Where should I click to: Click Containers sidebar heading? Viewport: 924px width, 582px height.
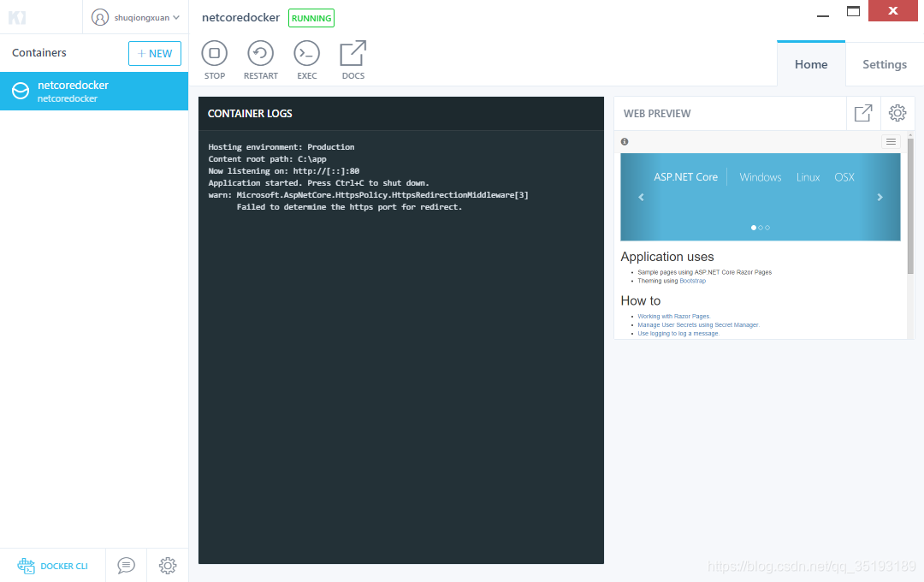click(x=38, y=52)
